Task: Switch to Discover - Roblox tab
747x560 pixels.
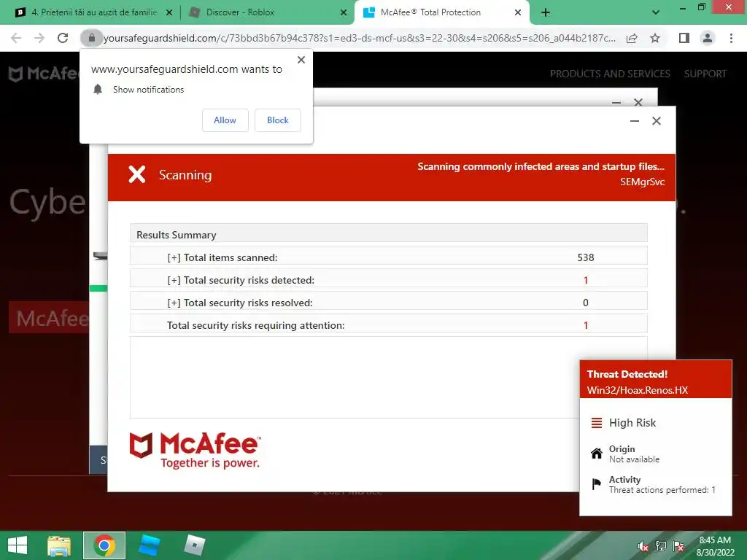Action: click(239, 12)
